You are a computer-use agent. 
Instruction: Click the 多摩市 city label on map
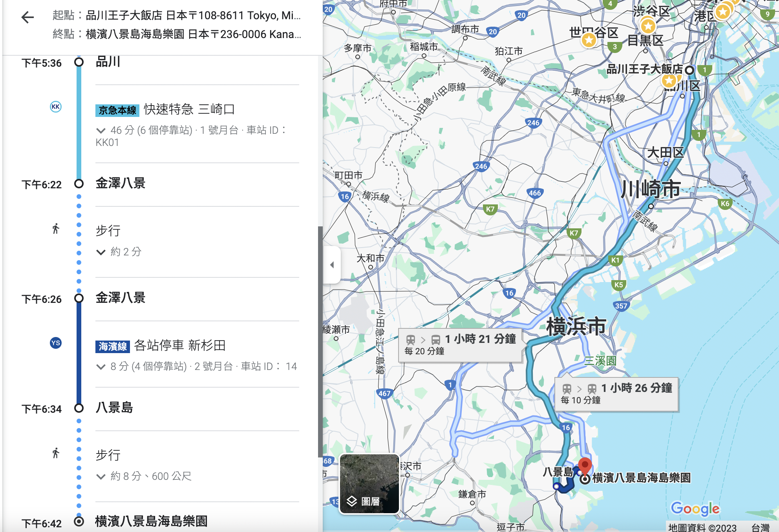358,48
